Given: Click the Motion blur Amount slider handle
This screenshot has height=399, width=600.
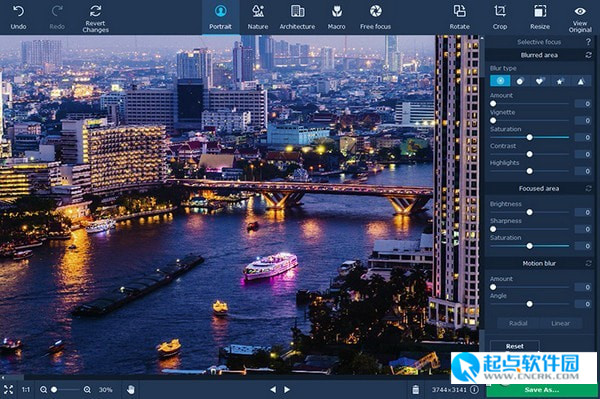Looking at the screenshot, I should pyautogui.click(x=493, y=287).
